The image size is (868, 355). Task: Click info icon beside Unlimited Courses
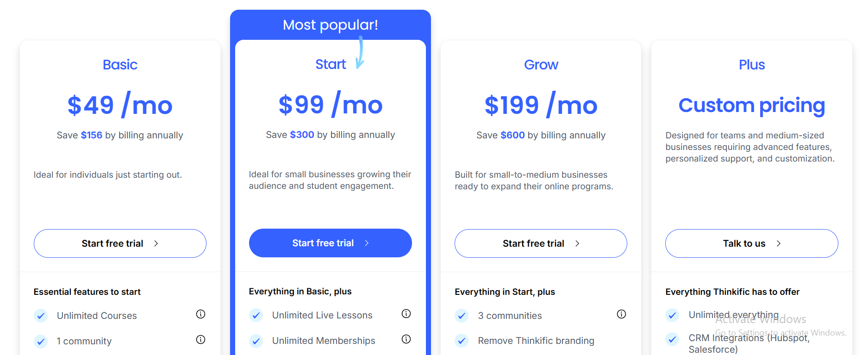(x=200, y=314)
